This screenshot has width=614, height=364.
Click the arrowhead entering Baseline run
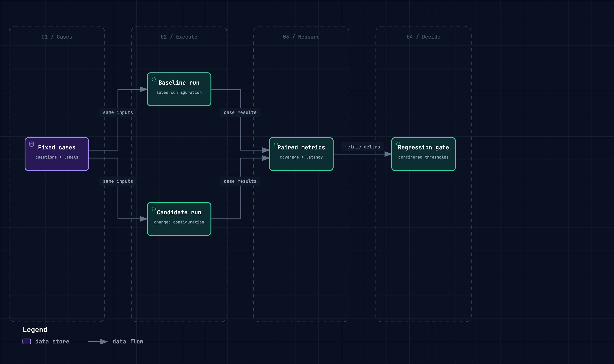click(x=143, y=89)
